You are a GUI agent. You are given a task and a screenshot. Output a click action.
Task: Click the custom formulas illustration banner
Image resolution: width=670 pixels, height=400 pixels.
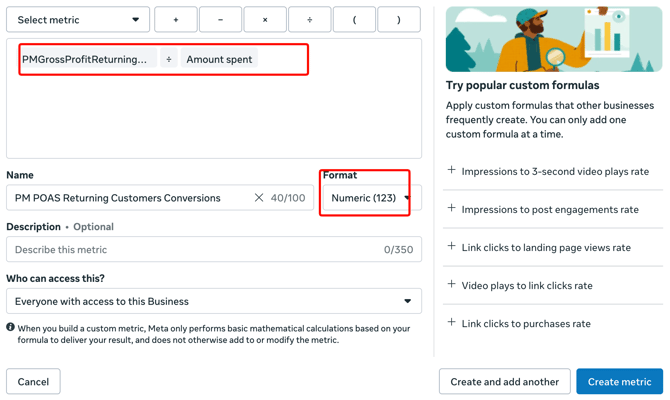[x=554, y=39]
